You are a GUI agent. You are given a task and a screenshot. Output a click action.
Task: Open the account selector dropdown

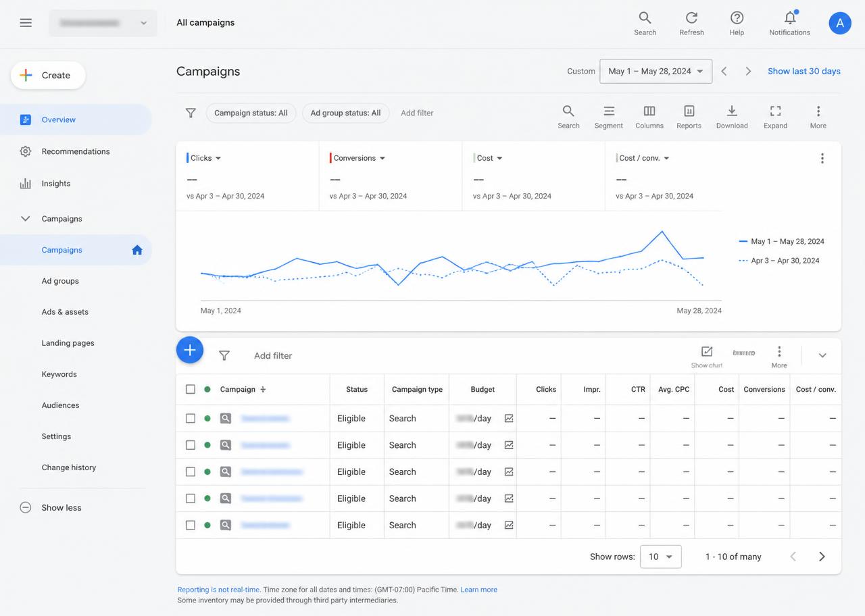(x=103, y=23)
